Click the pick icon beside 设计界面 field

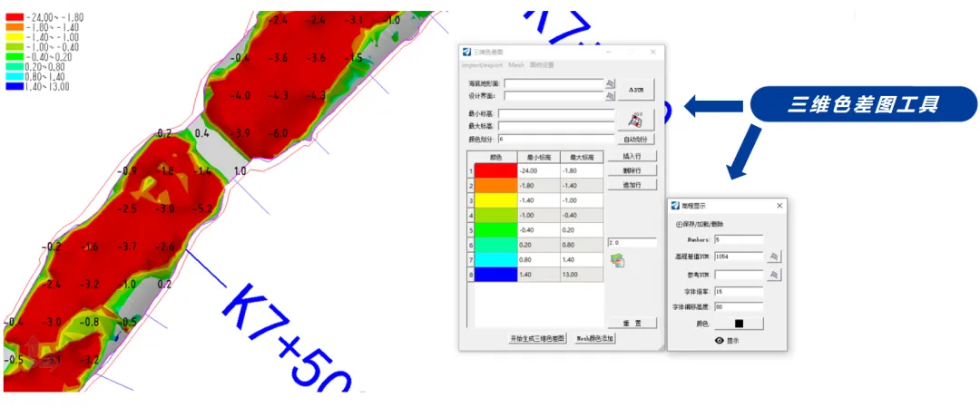(611, 95)
